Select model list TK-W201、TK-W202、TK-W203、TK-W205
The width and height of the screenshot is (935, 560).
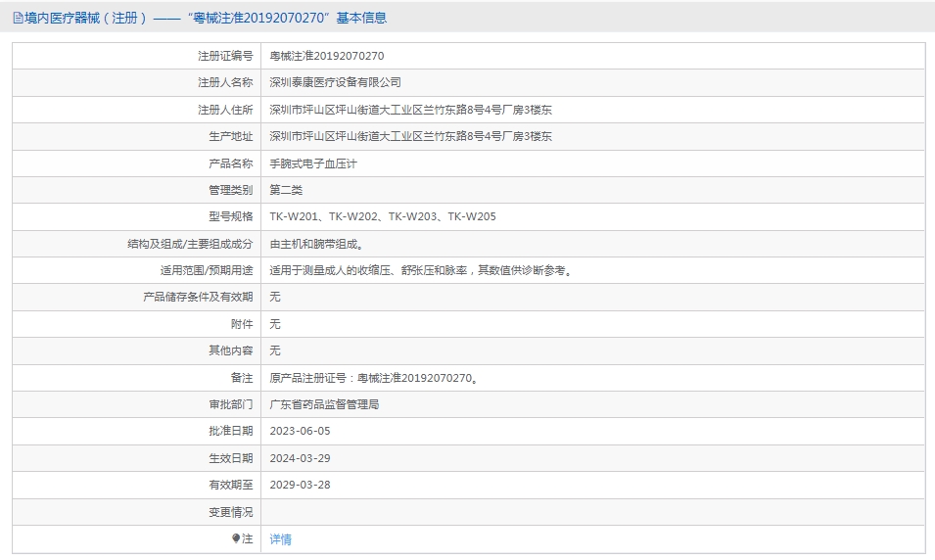pos(383,216)
